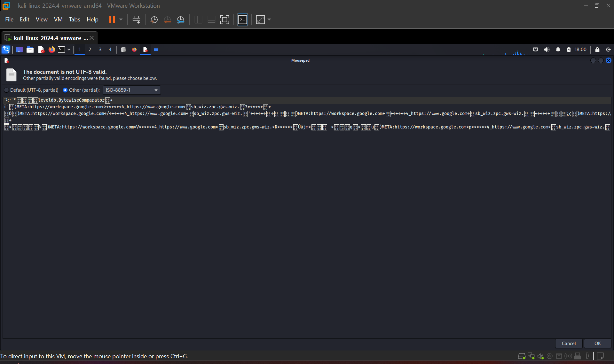Click the VMware network adapter status icon
The width and height of the screenshot is (614, 364).
[x=531, y=356]
